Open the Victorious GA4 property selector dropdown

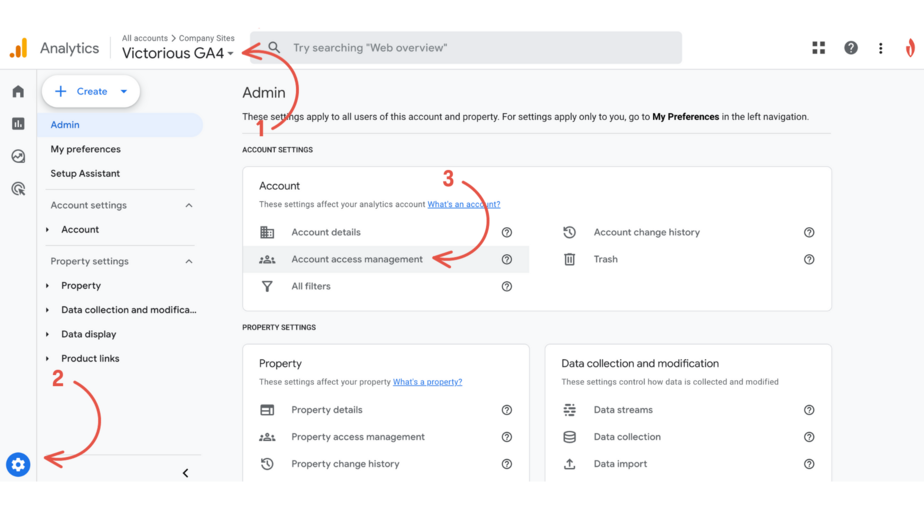point(178,54)
